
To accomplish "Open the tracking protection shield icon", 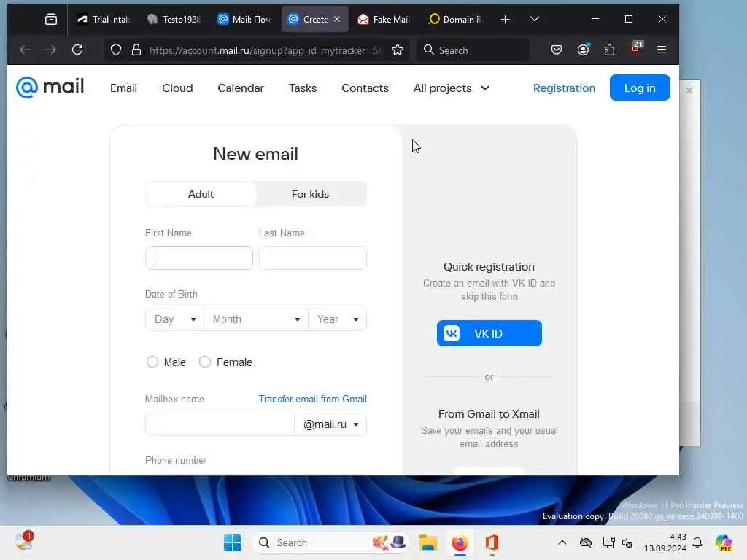I will (x=116, y=50).
